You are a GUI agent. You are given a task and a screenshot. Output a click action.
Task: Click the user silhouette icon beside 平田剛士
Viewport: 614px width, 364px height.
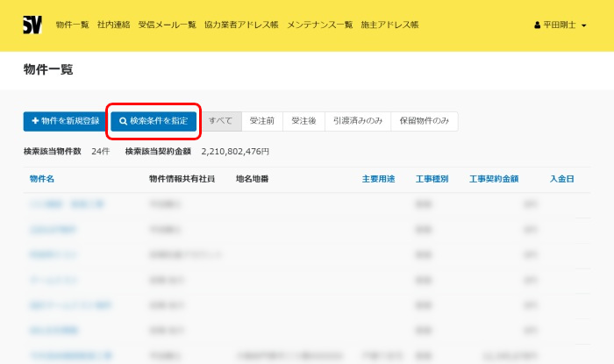(537, 25)
